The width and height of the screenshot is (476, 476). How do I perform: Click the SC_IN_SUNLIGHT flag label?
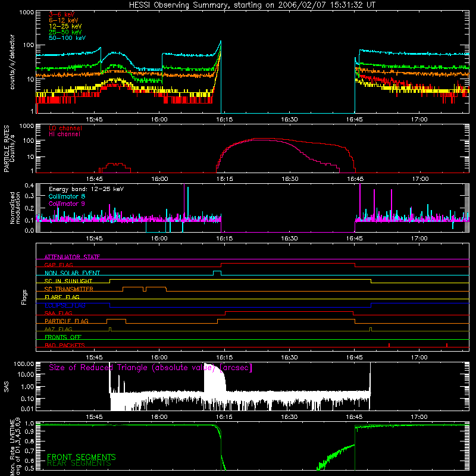(x=68, y=281)
